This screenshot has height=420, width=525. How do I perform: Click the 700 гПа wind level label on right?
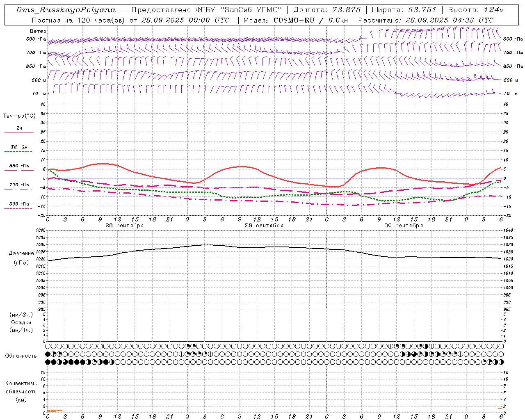[x=513, y=52]
